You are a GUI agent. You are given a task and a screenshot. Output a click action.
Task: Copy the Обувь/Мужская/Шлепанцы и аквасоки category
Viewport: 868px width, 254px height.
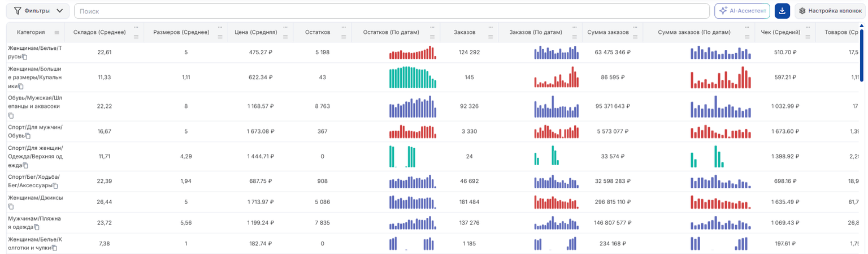pos(11,115)
